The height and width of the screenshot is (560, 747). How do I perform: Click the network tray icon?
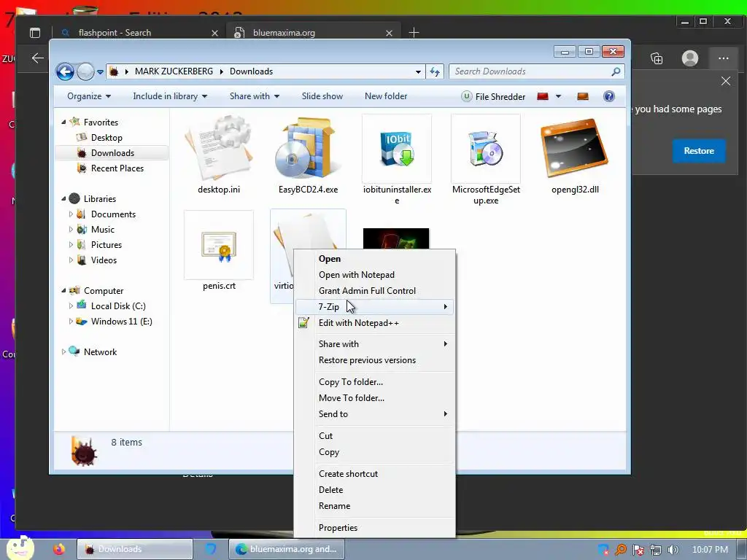[656, 550]
